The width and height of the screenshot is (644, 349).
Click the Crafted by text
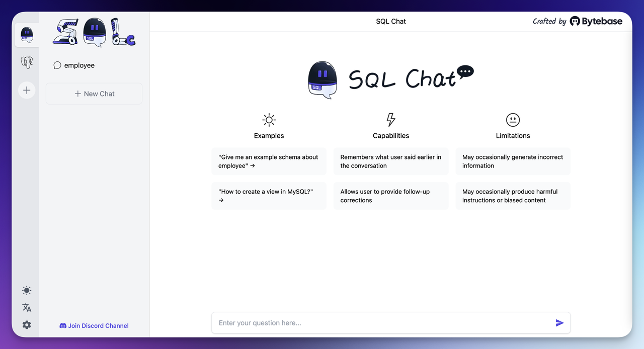(549, 21)
